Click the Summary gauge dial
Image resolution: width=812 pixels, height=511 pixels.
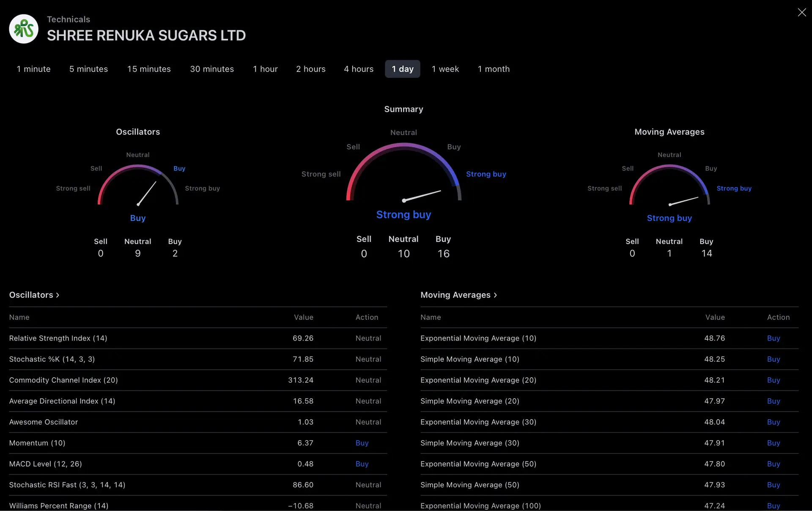[x=403, y=172]
